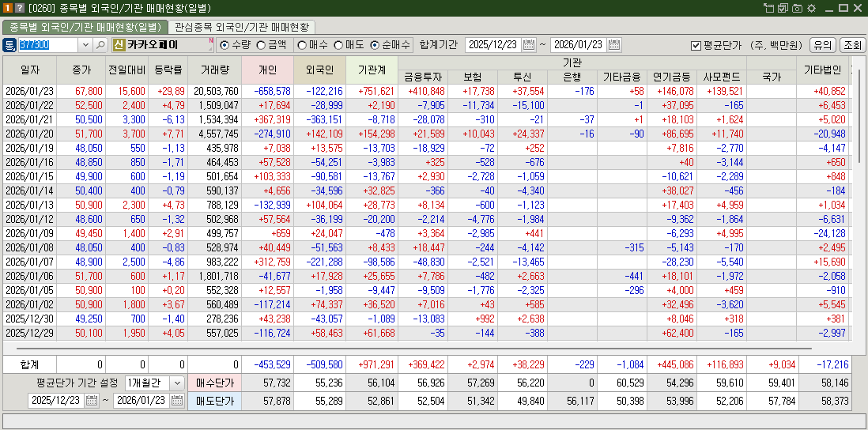
Task: Click the '신' badge next to 카카오페이
Action: pos(119,45)
